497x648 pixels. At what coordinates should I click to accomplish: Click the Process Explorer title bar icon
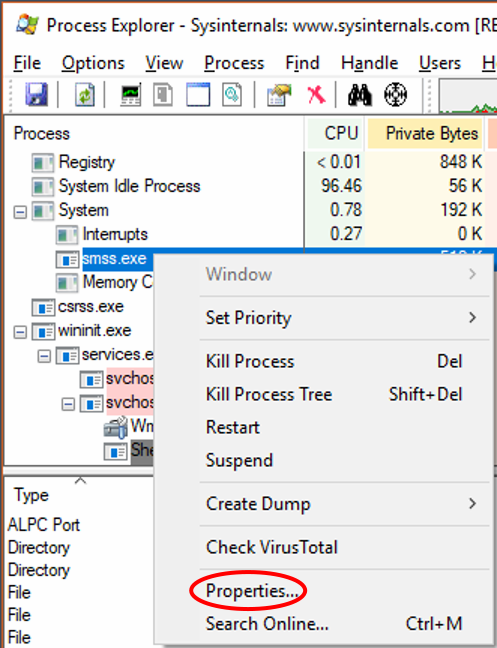click(x=27, y=25)
